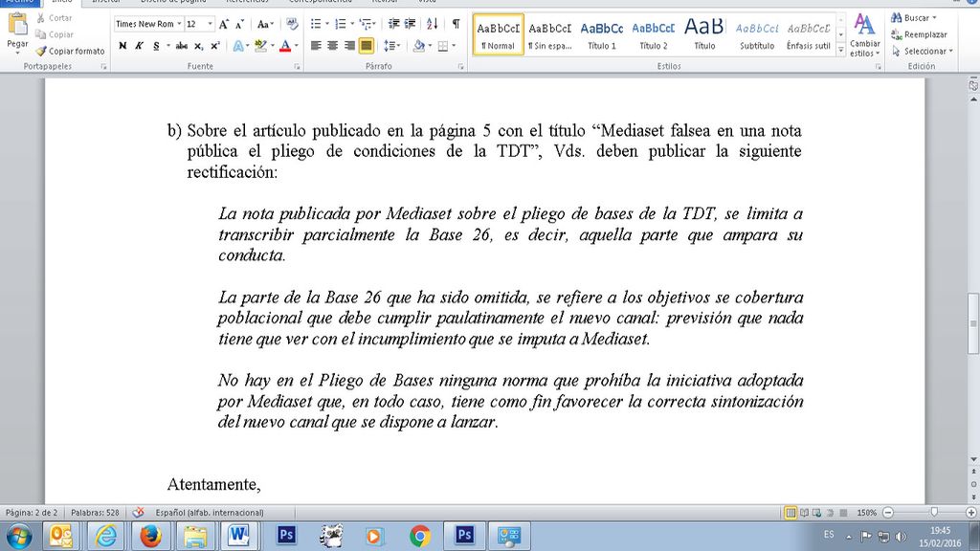Toggle italic (K) formatting

click(x=140, y=46)
